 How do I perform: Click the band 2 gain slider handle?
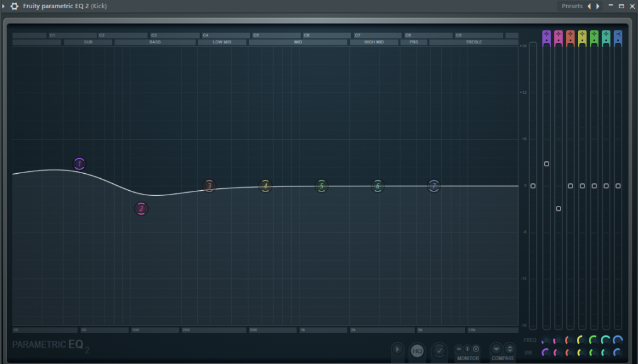tap(559, 208)
